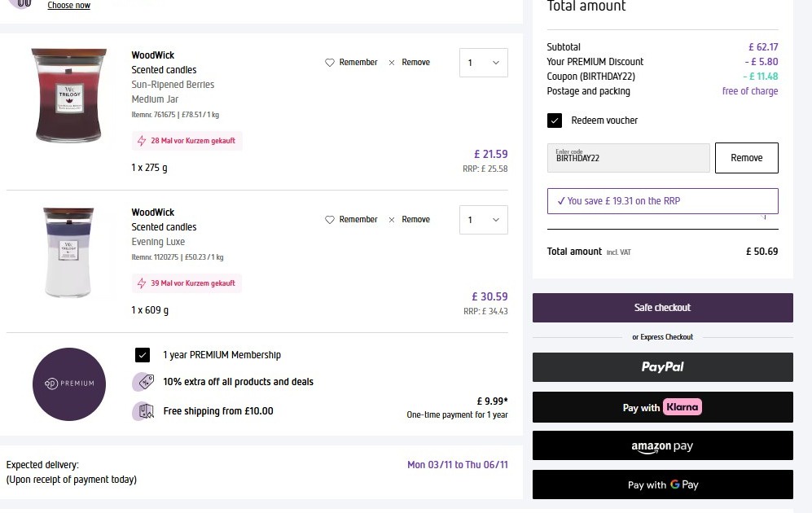
Task: Open quantity dropdown for Sun-Ripened Berries candle
Action: tap(483, 63)
